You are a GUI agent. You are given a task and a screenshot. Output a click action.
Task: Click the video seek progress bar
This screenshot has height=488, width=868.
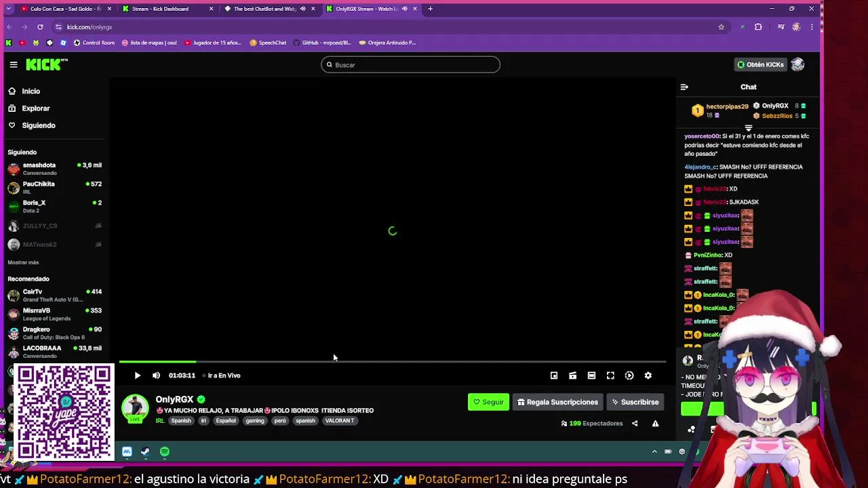392,362
